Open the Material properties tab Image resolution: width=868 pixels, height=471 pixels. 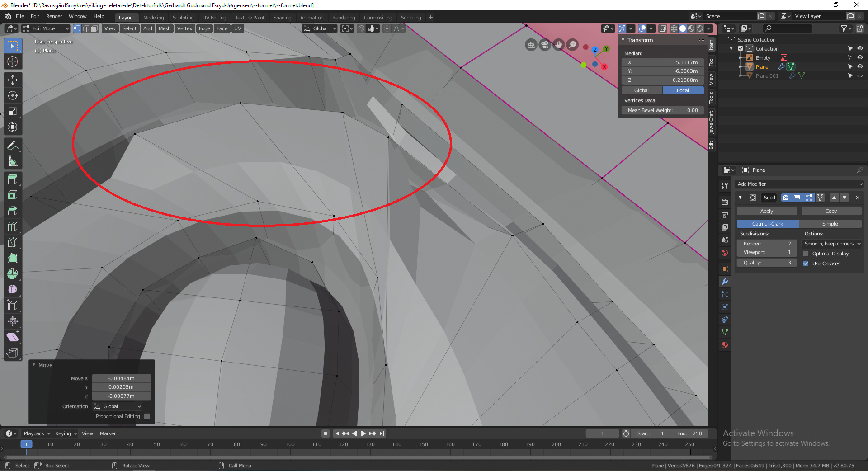(x=725, y=345)
